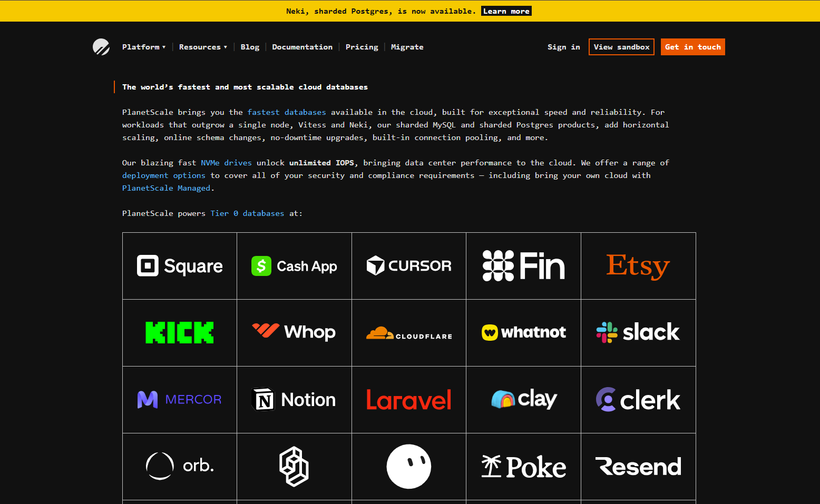Click the Mercor logo tile
Screen dimensions: 820x504
180,400
